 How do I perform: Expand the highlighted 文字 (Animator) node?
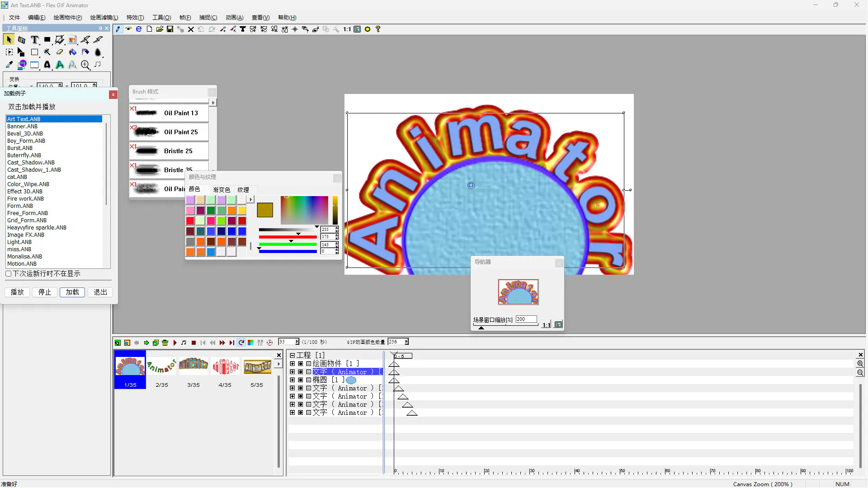292,372
